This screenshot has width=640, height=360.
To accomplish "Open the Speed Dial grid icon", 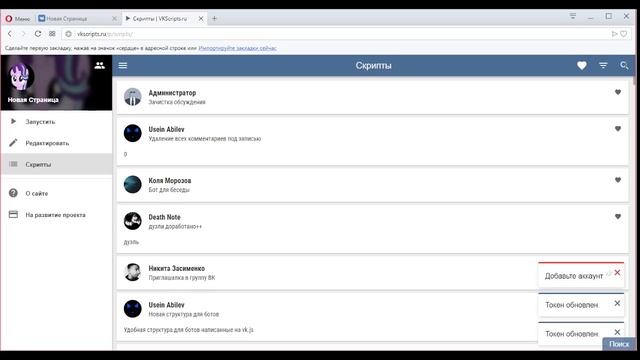I will click(52, 34).
